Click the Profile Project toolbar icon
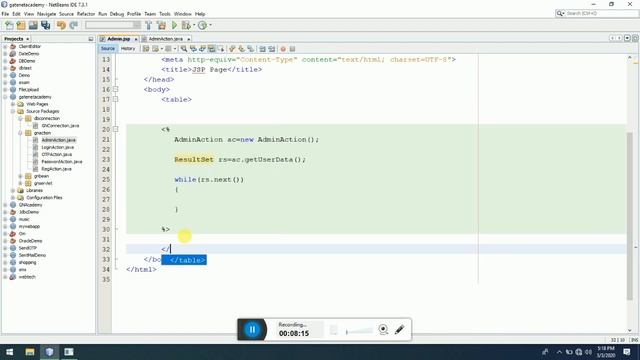The image size is (640, 360). 202,25
